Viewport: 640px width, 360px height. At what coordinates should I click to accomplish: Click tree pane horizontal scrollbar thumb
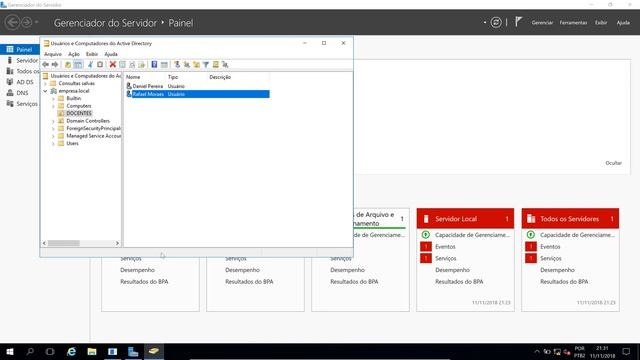(64, 243)
